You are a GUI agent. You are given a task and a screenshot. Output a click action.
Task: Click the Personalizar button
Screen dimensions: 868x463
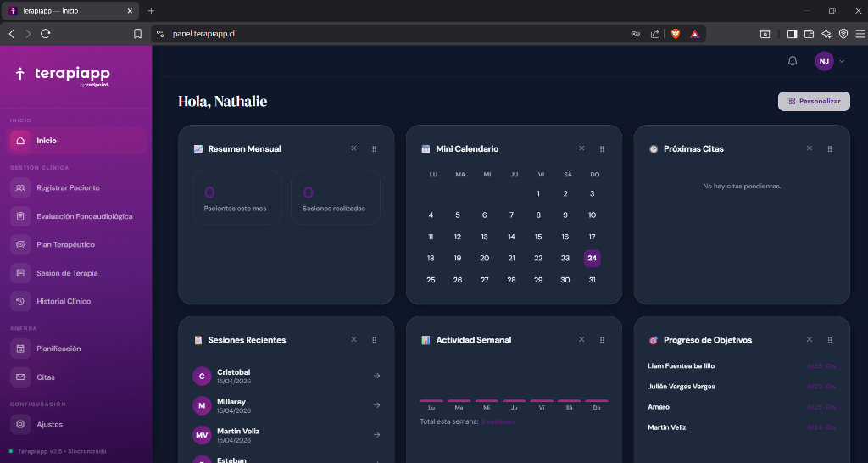[814, 102]
